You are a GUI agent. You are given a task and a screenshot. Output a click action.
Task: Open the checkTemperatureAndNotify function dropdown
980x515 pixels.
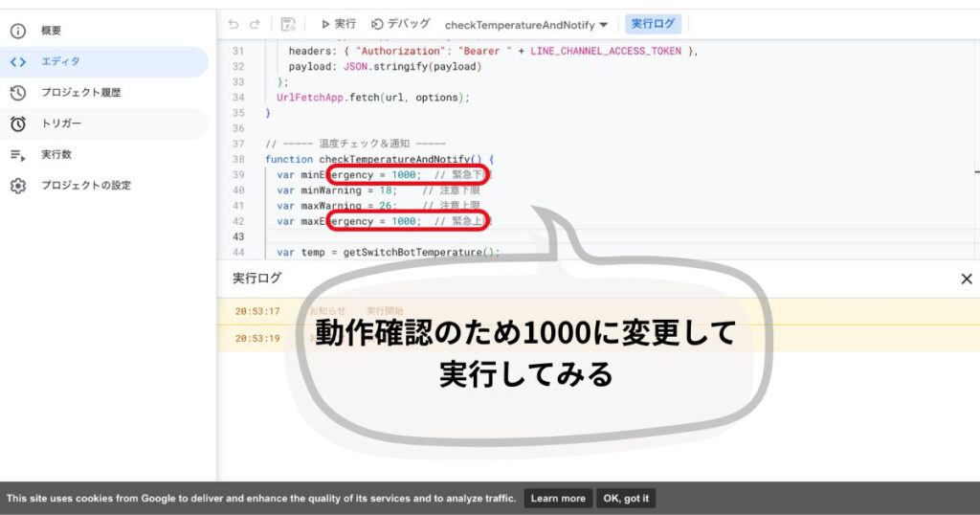click(525, 25)
